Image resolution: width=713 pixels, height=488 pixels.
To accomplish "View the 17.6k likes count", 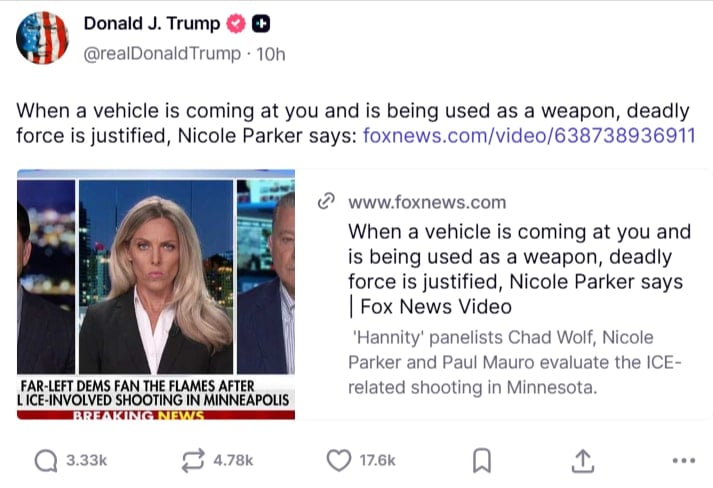I will (377, 460).
